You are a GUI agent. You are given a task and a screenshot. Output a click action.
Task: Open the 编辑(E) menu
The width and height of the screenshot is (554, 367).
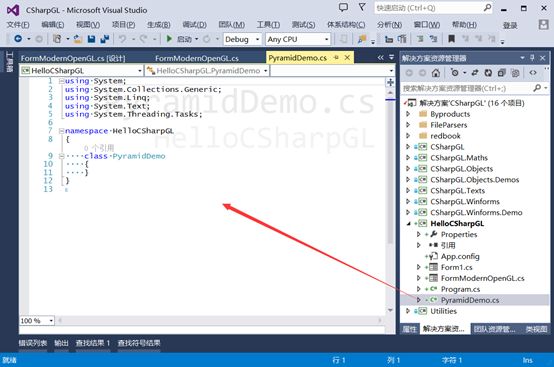point(53,25)
